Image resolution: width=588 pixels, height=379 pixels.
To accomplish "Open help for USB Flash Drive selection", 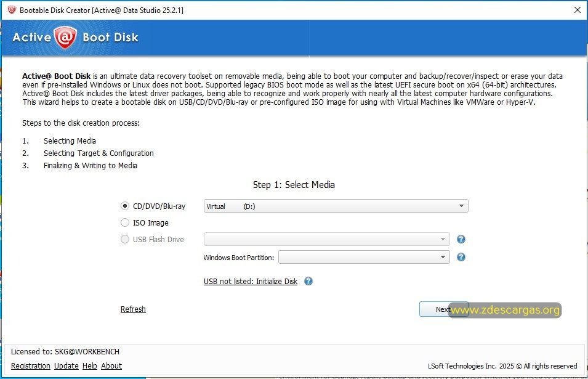I will pyautogui.click(x=461, y=239).
